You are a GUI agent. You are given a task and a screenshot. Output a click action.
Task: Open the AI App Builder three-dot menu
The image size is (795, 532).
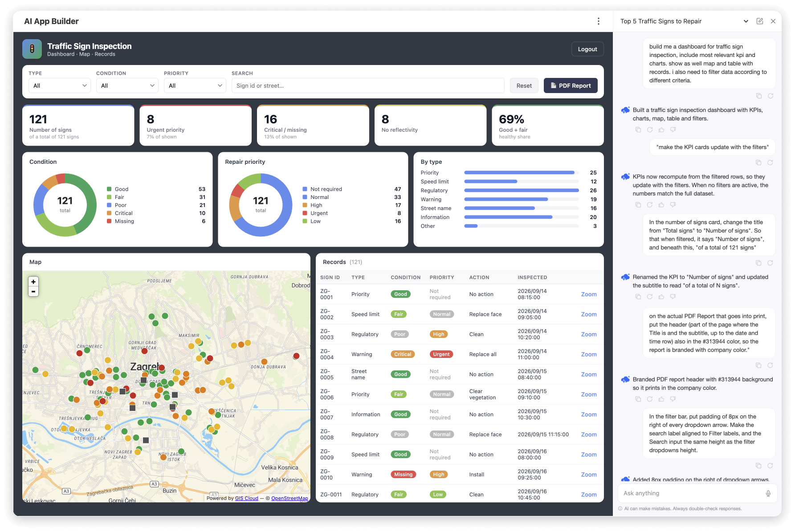coord(598,21)
